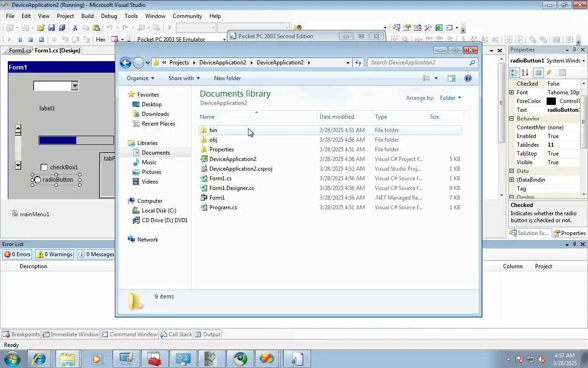Show Properties page icon in Properties panel

pos(538,73)
